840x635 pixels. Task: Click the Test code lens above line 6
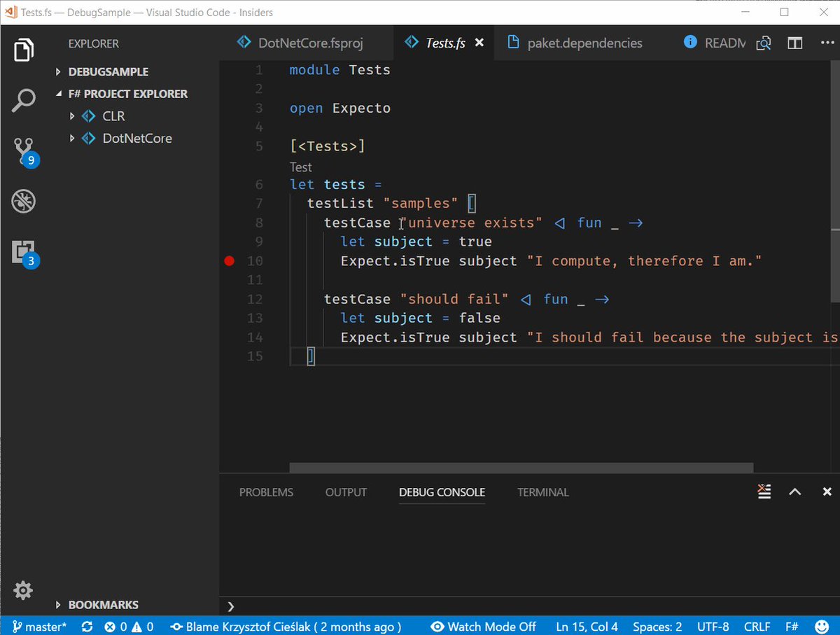[301, 167]
